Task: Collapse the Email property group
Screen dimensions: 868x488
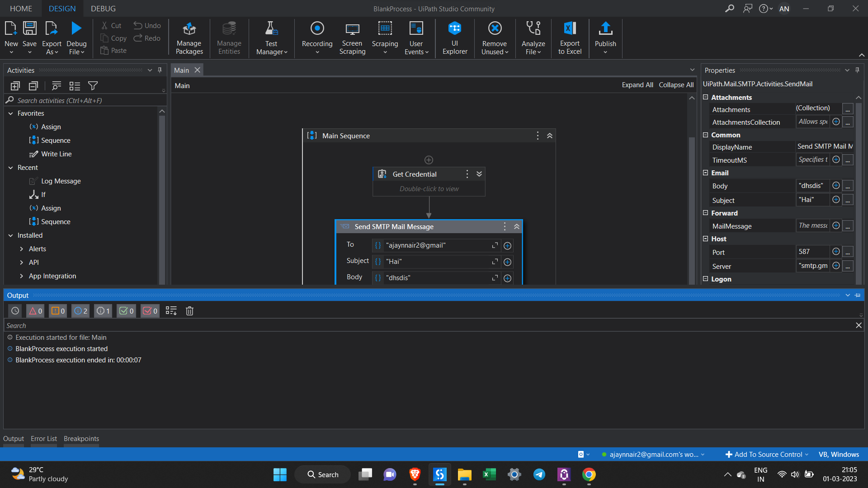Action: click(x=705, y=173)
